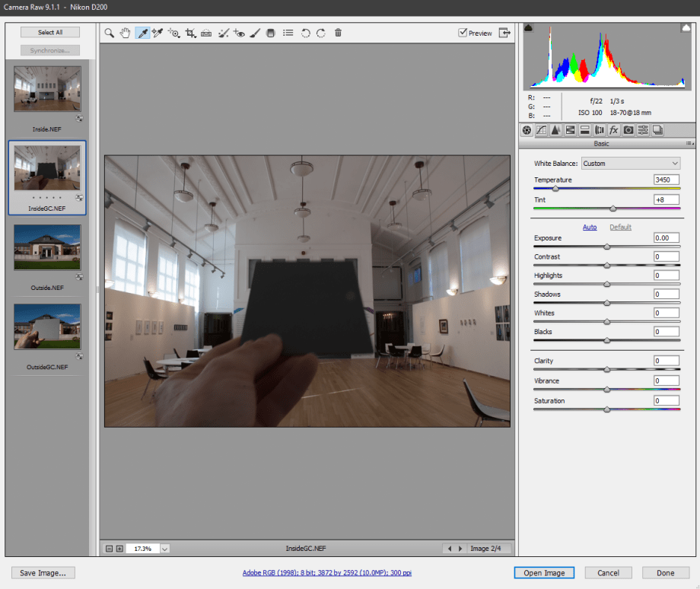Click the Exposure slider handle
This screenshot has height=589, width=700.
pos(607,247)
